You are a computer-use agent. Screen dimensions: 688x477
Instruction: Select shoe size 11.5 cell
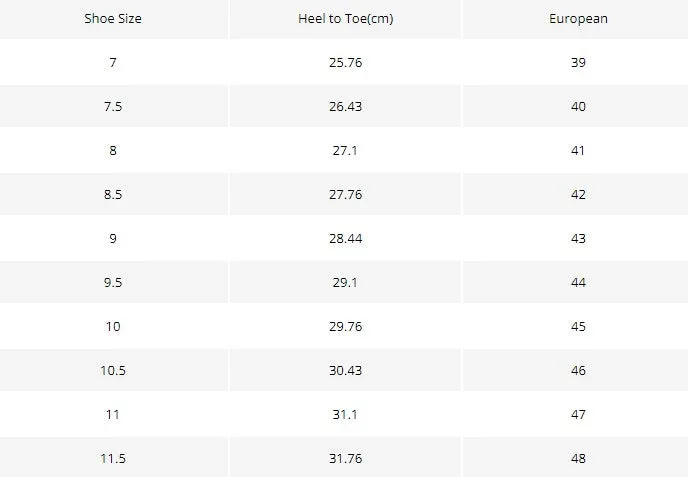[113, 458]
